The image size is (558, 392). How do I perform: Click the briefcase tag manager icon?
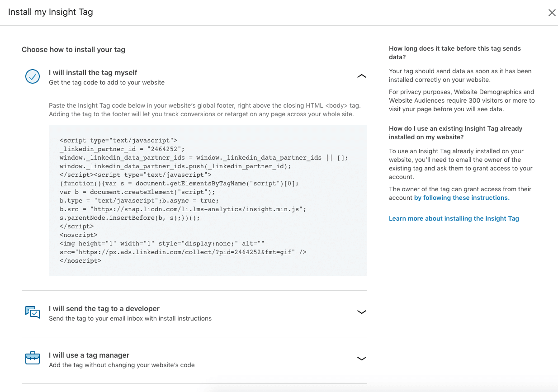(33, 359)
